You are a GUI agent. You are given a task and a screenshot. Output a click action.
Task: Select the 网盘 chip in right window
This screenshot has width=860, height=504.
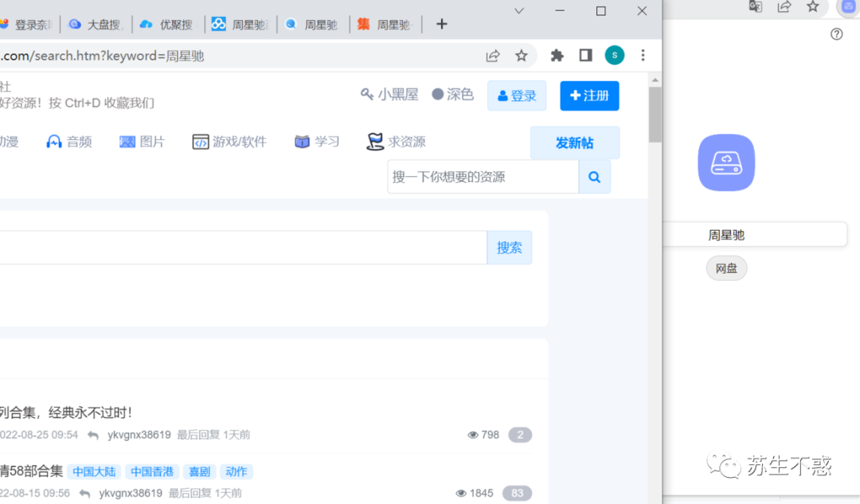coord(726,269)
